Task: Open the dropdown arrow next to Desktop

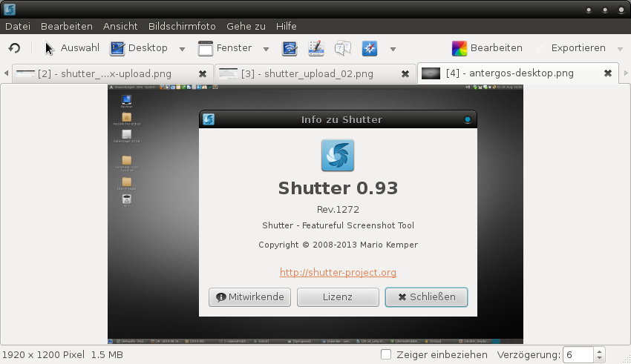Action: (x=182, y=49)
